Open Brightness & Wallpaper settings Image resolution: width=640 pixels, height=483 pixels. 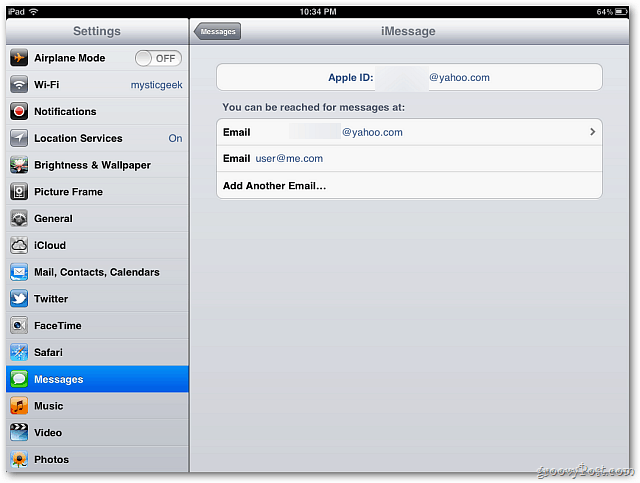coord(97,165)
